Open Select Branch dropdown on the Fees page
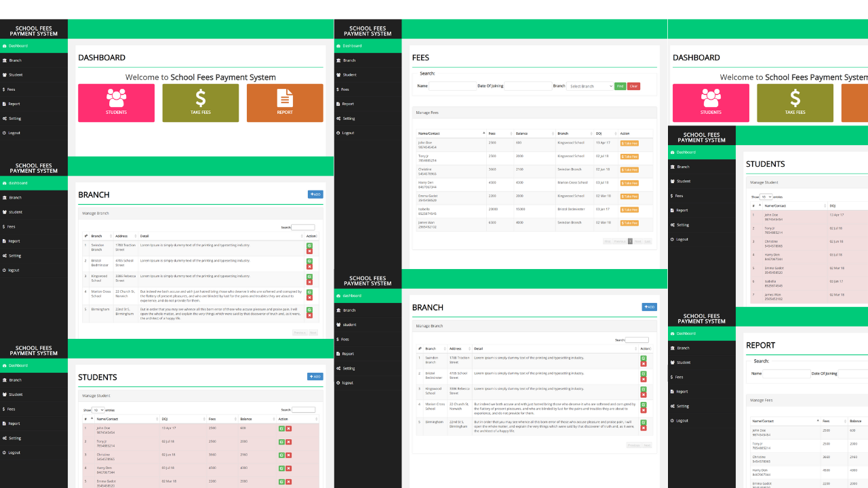The height and width of the screenshot is (488, 868). tap(589, 86)
